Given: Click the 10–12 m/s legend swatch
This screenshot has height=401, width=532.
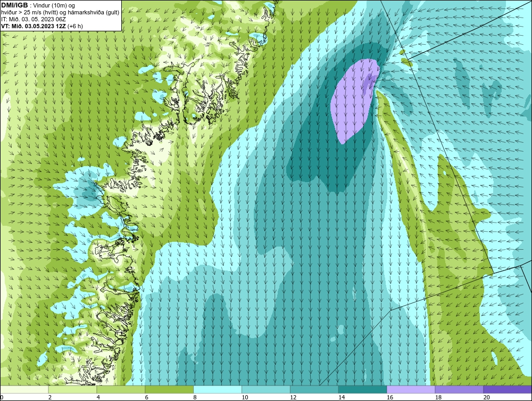Looking at the screenshot, I should coord(266,389).
